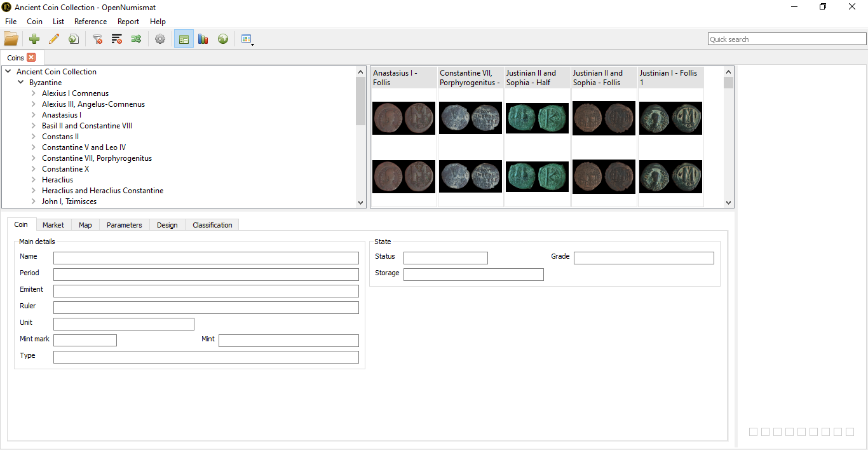Open the Coin menu

point(35,22)
